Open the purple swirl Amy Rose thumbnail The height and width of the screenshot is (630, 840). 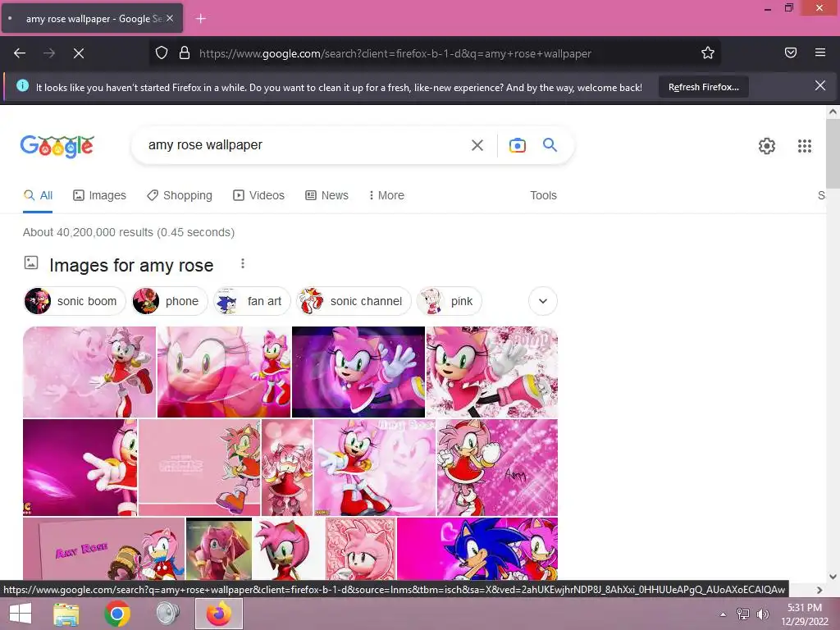tap(358, 372)
